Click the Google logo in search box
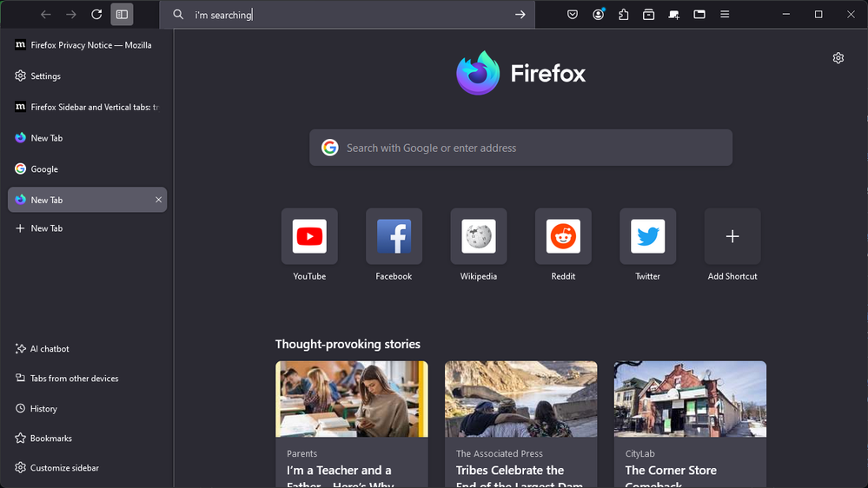This screenshot has height=488, width=868. point(330,148)
